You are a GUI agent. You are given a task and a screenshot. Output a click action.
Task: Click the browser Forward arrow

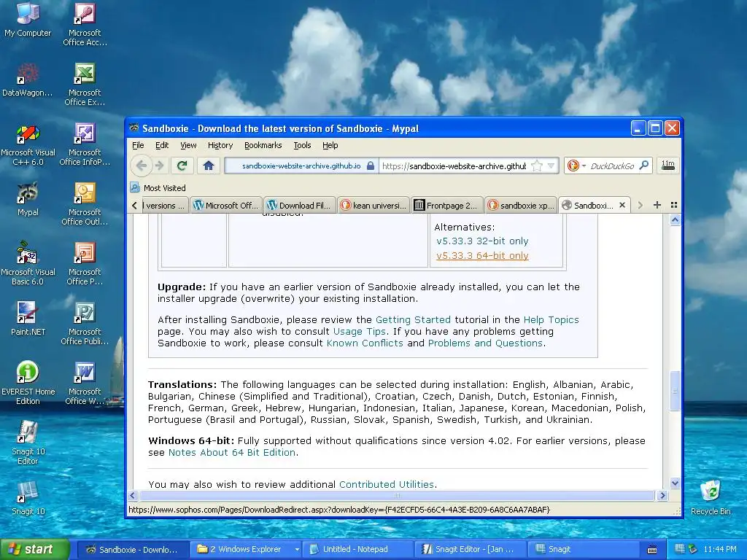tap(160, 166)
